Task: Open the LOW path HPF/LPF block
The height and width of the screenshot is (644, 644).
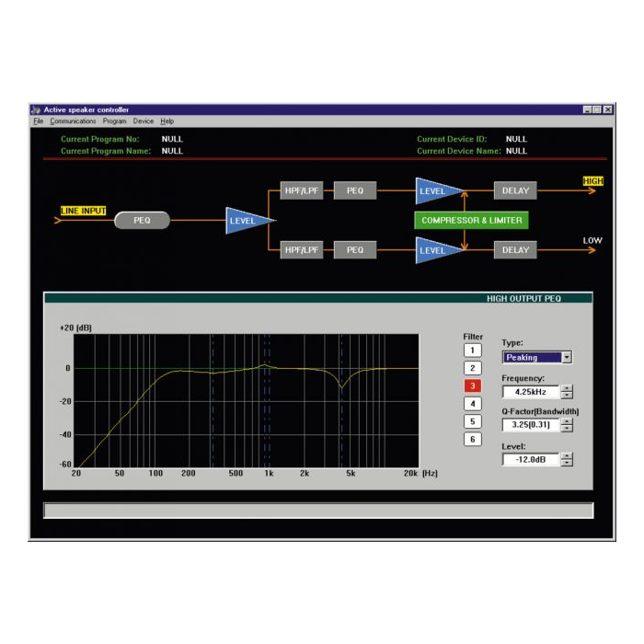Action: click(301, 250)
